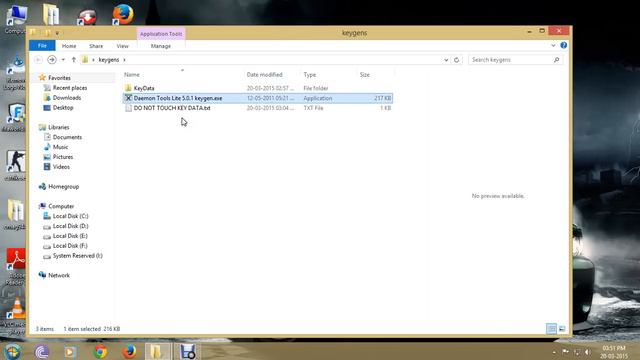Open the volume speaker tray icon
The image size is (640, 360).
click(x=587, y=352)
